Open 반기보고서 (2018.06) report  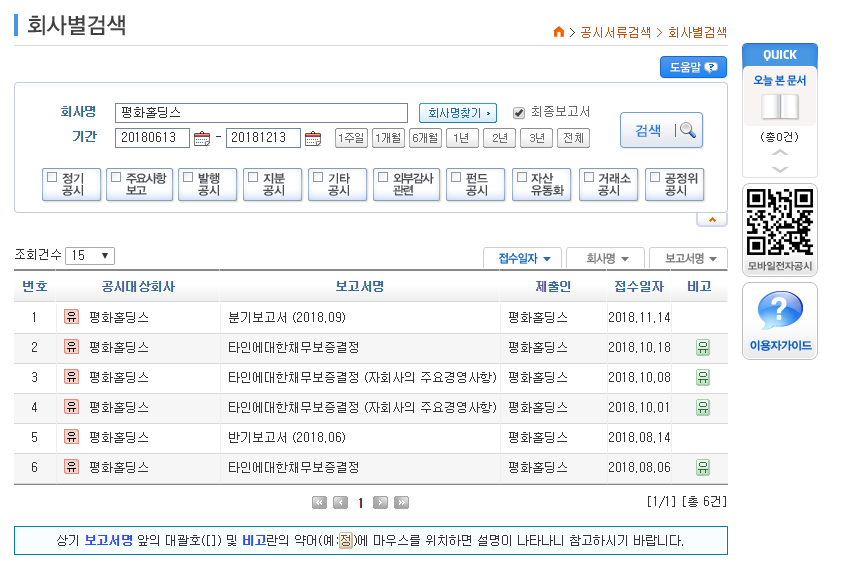coord(287,437)
